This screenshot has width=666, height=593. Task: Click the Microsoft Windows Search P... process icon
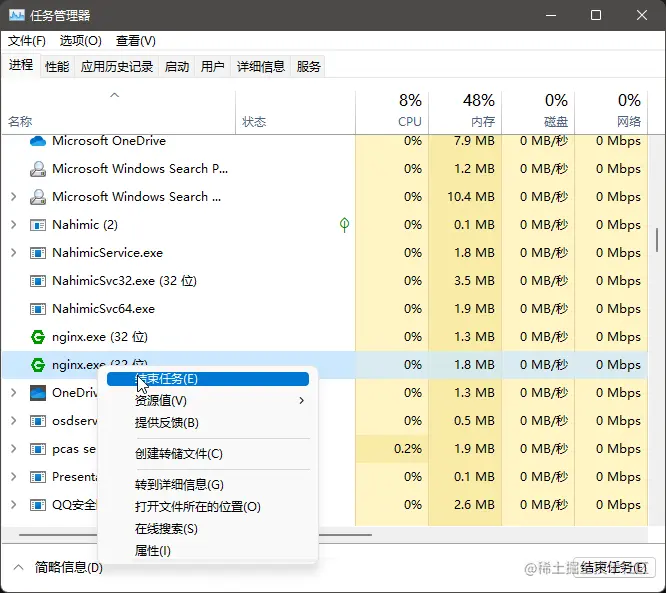pyautogui.click(x=38, y=169)
